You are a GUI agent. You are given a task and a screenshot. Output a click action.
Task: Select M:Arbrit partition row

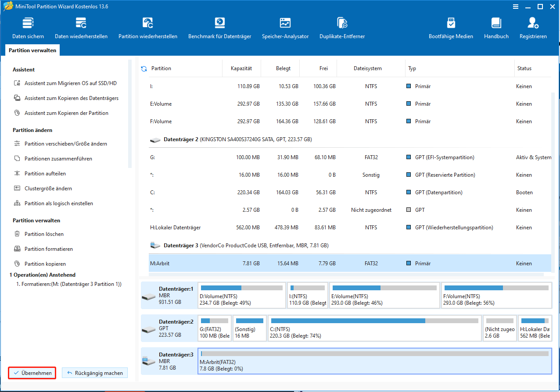click(350, 264)
